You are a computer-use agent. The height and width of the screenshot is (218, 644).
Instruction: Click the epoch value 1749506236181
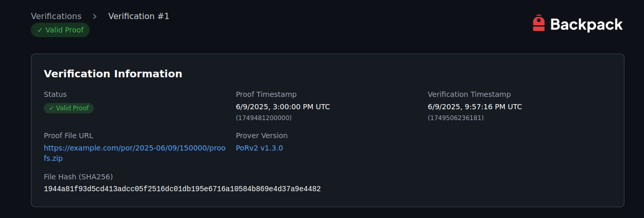pyautogui.click(x=455, y=118)
